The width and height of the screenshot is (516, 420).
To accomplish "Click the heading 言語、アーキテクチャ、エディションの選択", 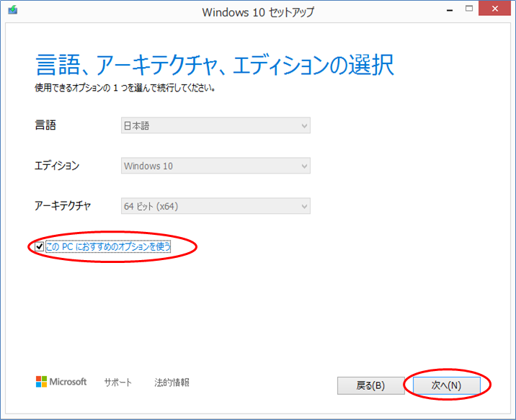I will coord(215,65).
